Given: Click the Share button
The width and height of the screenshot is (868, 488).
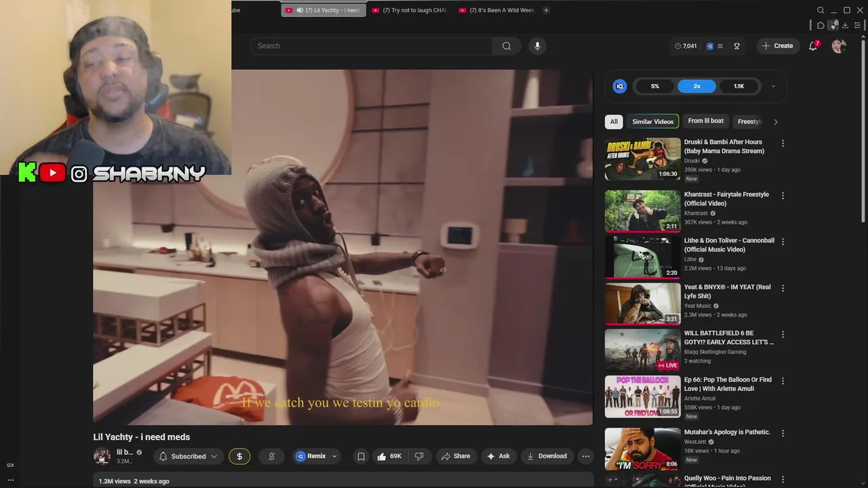Looking at the screenshot, I should [x=456, y=456].
